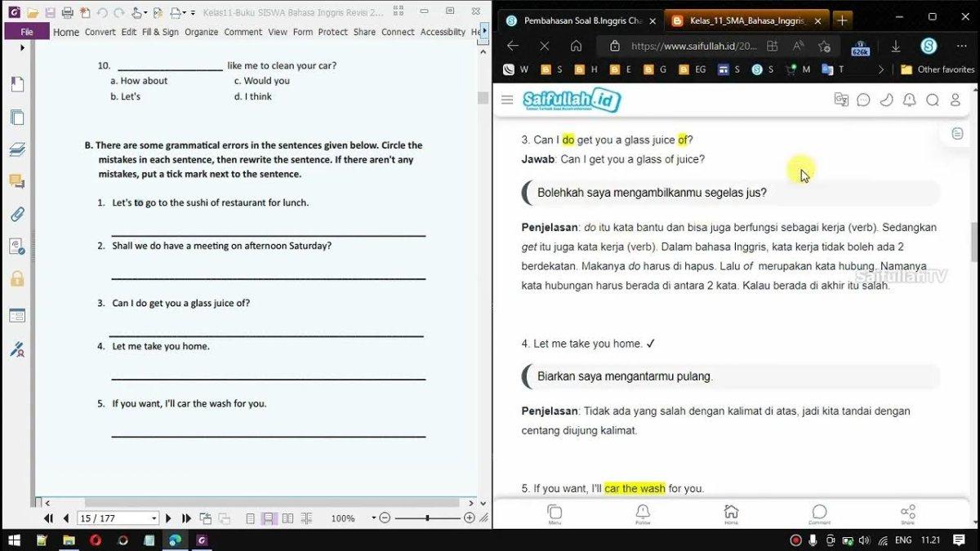This screenshot has width=980, height=551.
Task: Click the site search magnifier icon
Action: tap(932, 100)
